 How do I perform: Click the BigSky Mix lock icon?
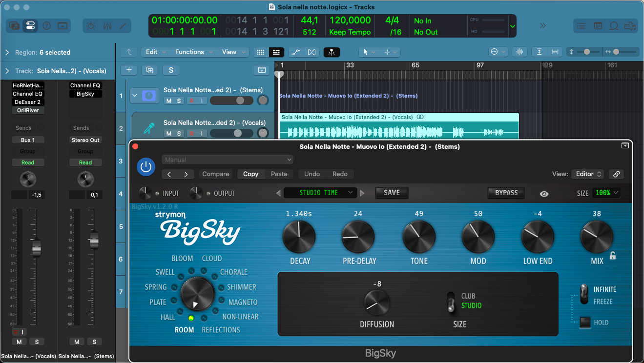613,255
